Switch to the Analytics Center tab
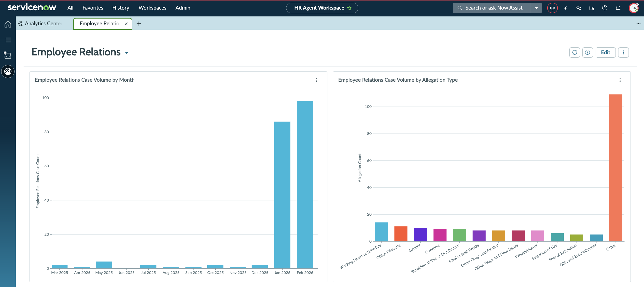The height and width of the screenshot is (287, 644). [40, 24]
